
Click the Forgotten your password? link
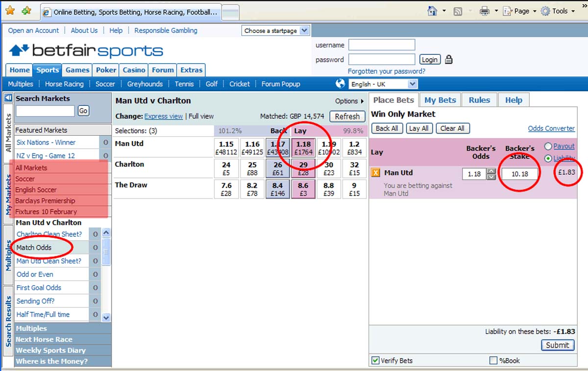[387, 71]
